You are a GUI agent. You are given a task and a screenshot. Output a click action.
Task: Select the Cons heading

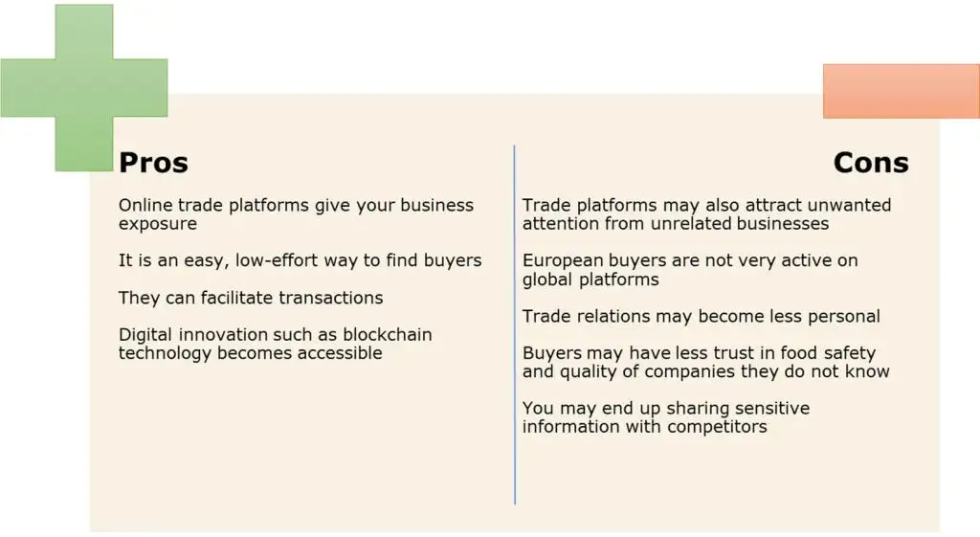[871, 163]
